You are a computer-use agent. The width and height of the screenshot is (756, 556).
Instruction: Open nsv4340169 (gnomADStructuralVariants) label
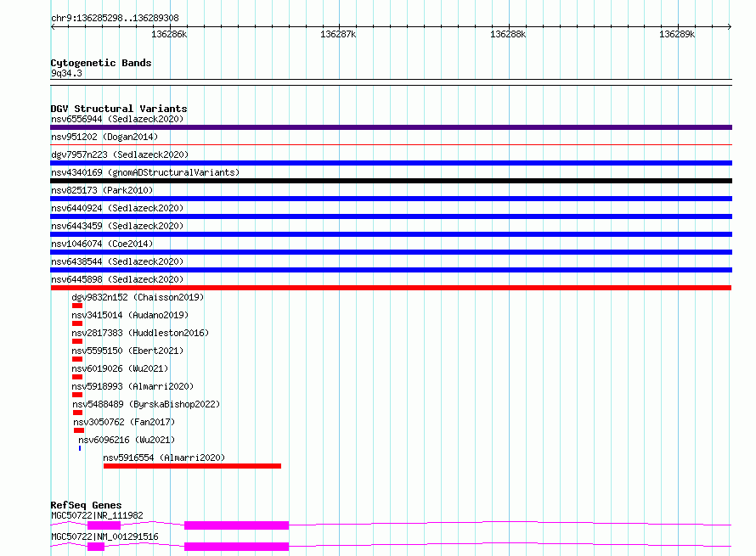(145, 172)
